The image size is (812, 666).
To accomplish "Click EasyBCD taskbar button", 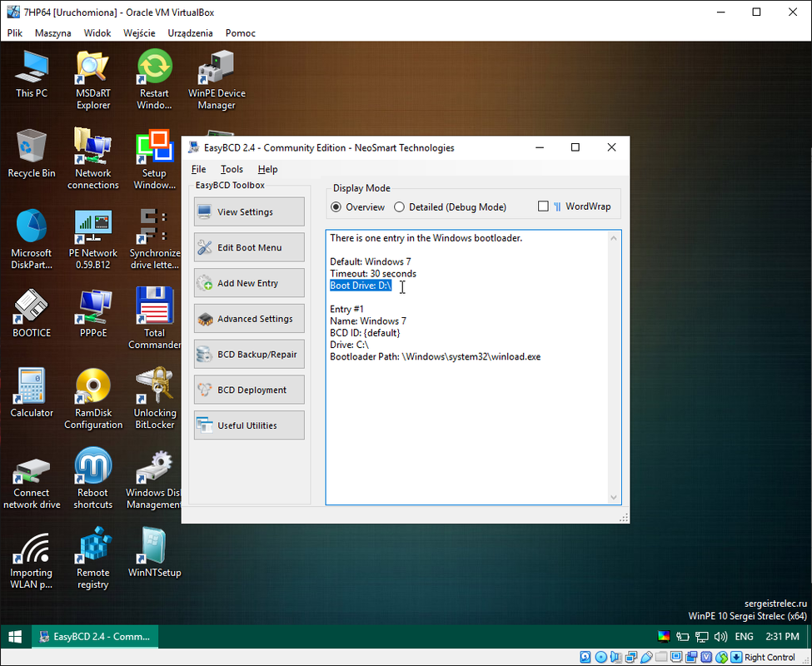I will click(95, 637).
